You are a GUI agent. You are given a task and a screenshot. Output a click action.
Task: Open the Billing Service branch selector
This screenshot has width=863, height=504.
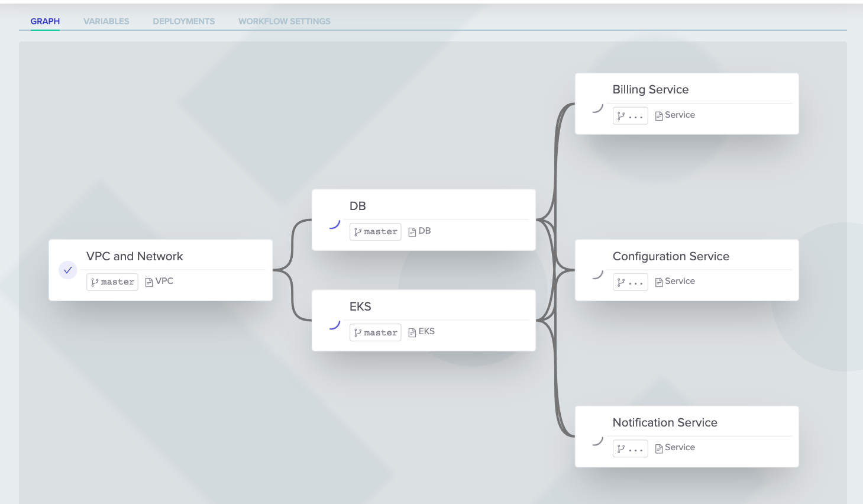point(630,116)
